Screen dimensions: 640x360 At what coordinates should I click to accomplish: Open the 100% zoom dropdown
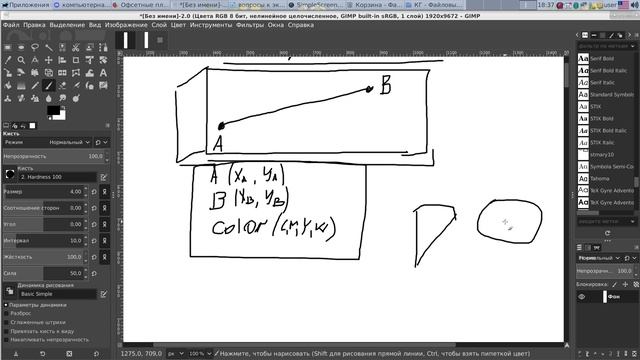200,353
